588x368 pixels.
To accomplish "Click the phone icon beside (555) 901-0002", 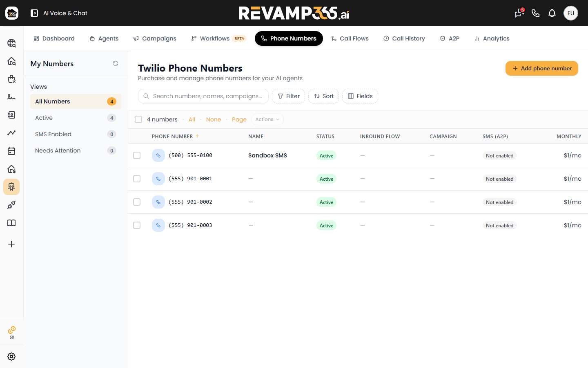I will coord(158,202).
